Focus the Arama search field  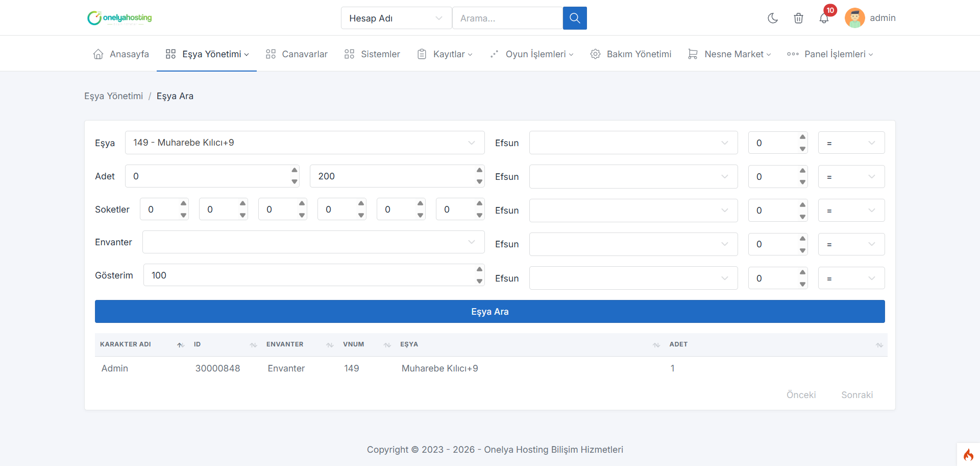point(507,18)
